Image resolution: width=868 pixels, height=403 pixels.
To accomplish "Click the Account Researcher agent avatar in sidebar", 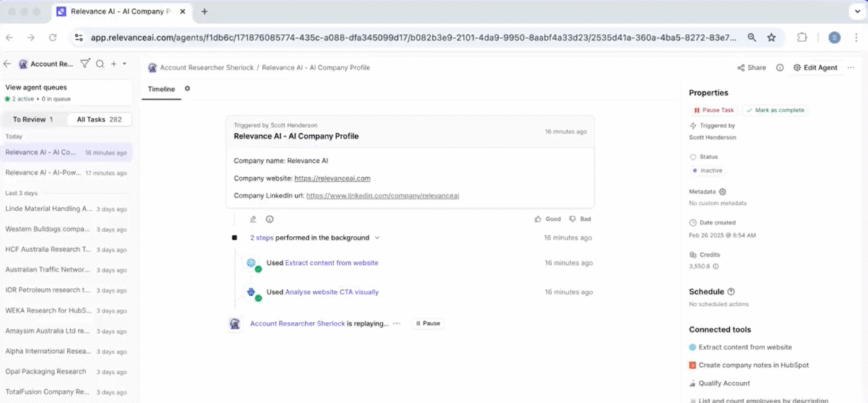I will coord(23,64).
